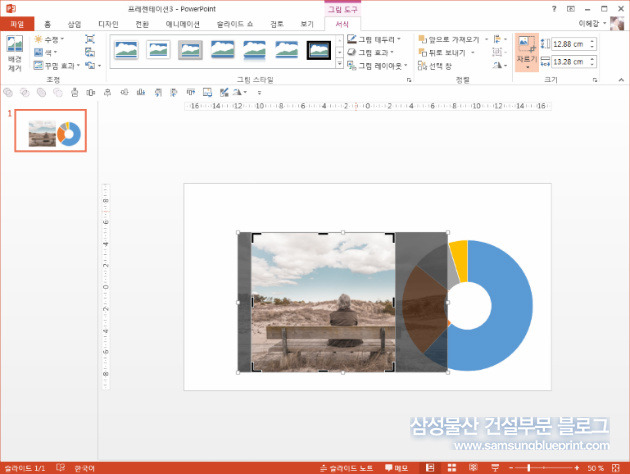
Task: Open Picture Border (그림 테두리) dropdown
Action: pyautogui.click(x=374, y=39)
